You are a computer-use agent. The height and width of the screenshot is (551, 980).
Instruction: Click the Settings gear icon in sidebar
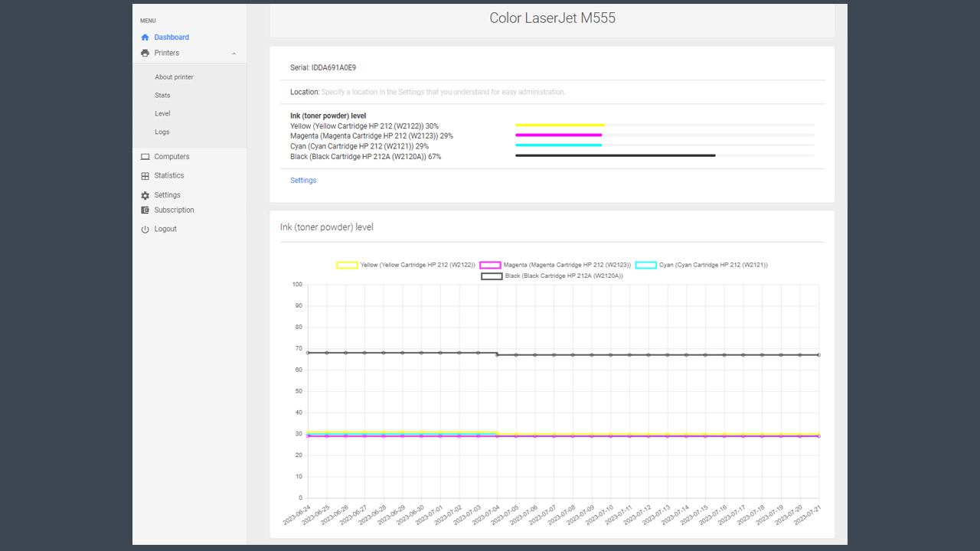(145, 195)
